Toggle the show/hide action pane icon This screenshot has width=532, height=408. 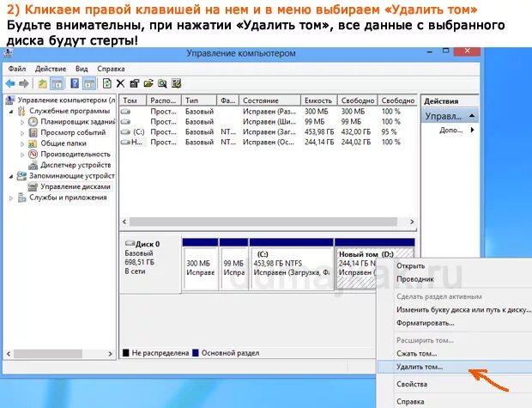point(89,83)
